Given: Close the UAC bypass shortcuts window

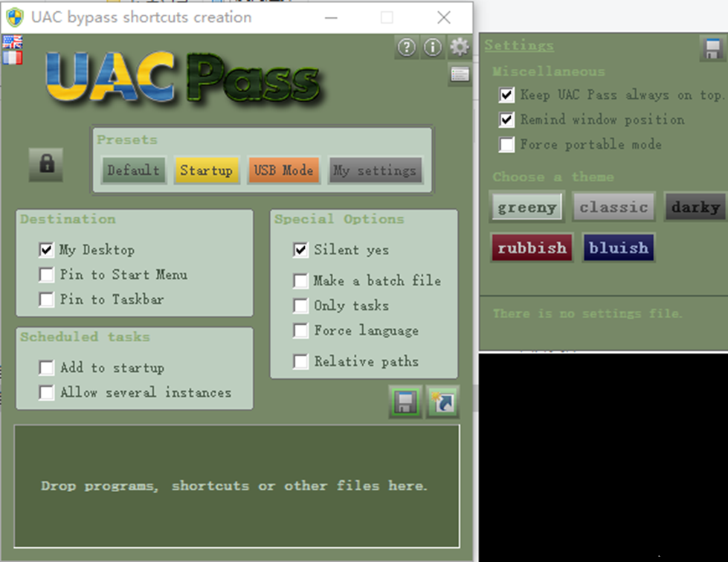Looking at the screenshot, I should pyautogui.click(x=444, y=18).
